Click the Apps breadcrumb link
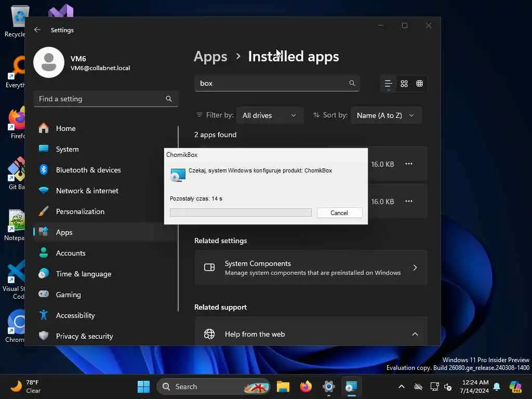 210,56
